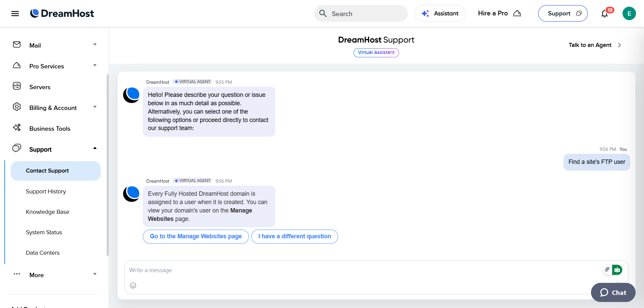The height and width of the screenshot is (308, 644).
Task: Open Business Tools section
Action: pyautogui.click(x=50, y=129)
